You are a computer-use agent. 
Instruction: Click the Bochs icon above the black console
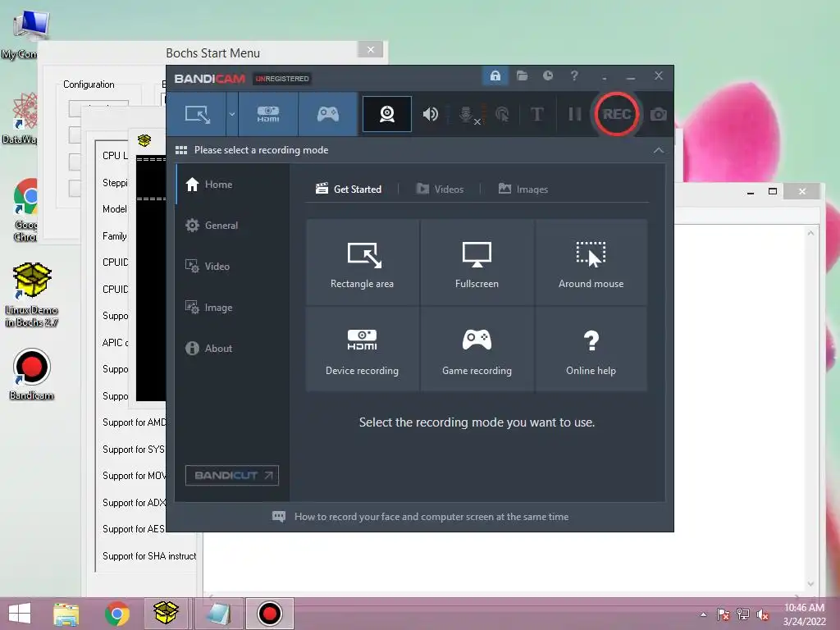[144, 140]
